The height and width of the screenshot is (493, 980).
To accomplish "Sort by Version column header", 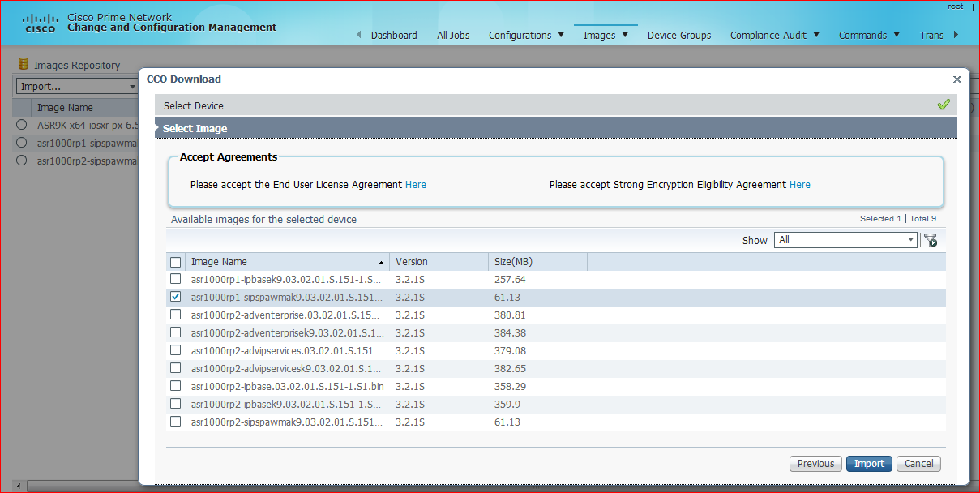I will [x=439, y=262].
